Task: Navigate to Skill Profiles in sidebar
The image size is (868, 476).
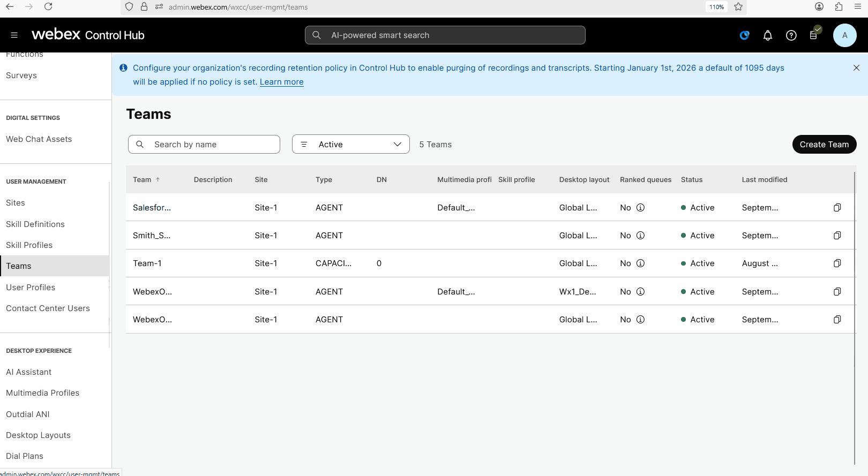Action: click(29, 245)
